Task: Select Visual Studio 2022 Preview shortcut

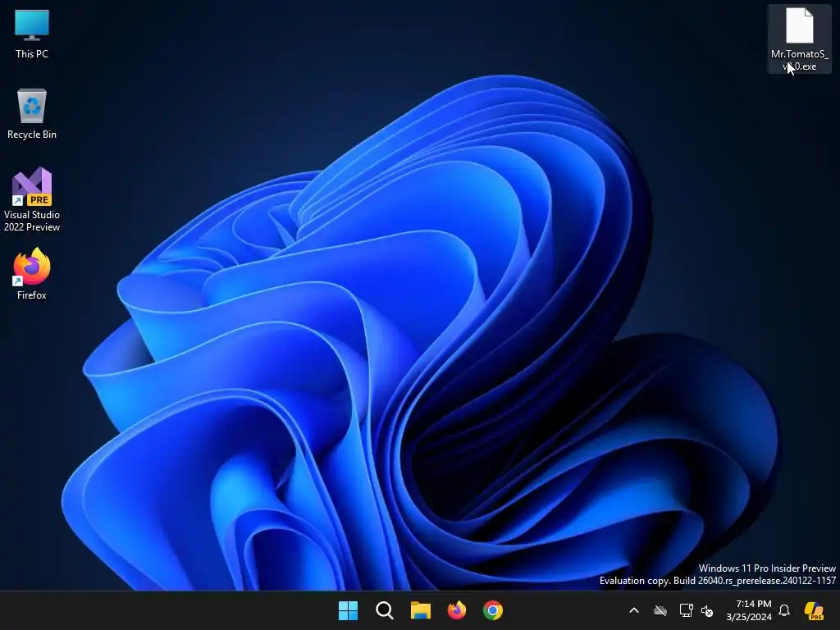Action: coord(32,199)
